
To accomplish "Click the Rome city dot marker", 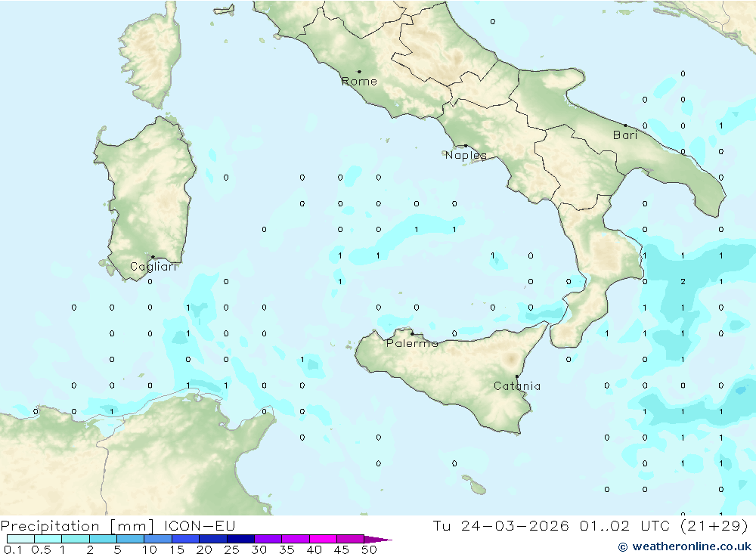I will 359,72.
